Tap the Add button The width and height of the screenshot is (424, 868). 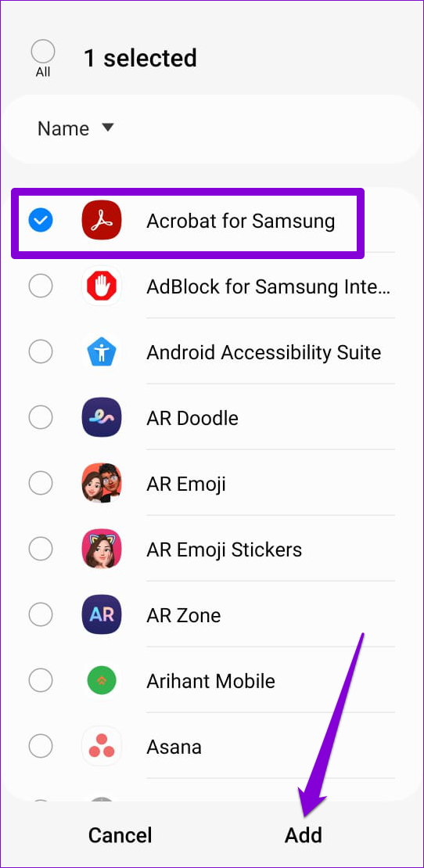click(304, 835)
